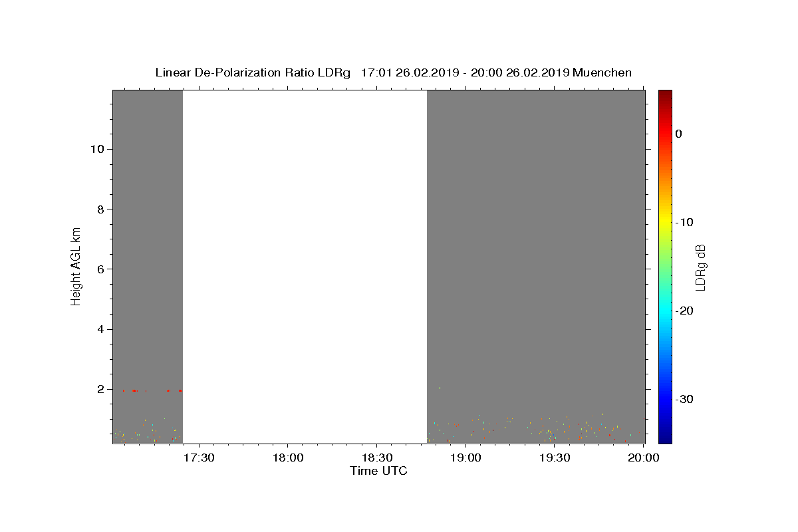The height and width of the screenshot is (532, 798).
Task: Click the 18:00 time tick label
Action: (x=287, y=458)
